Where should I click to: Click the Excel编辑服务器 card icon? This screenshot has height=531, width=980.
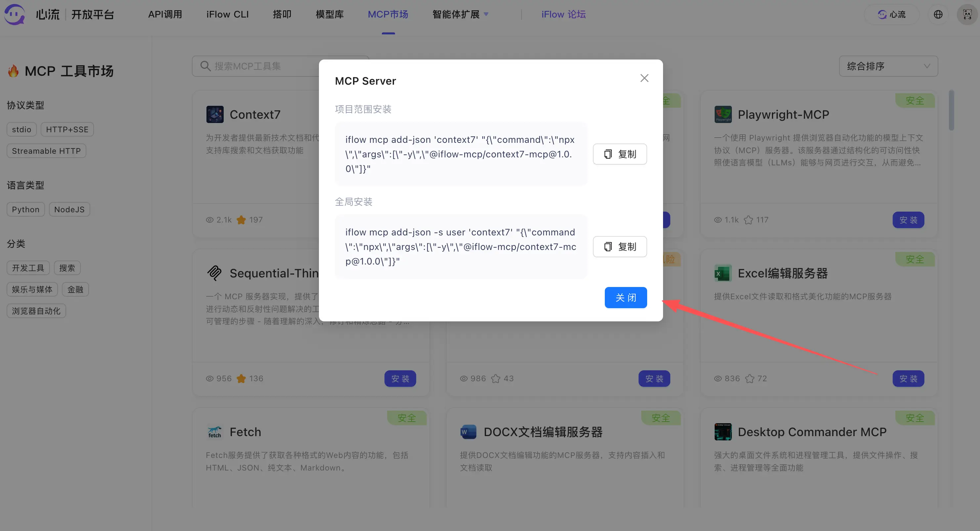click(x=723, y=273)
